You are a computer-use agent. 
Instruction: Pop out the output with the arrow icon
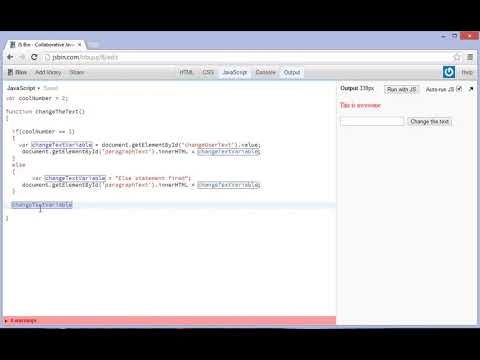pos(471,89)
